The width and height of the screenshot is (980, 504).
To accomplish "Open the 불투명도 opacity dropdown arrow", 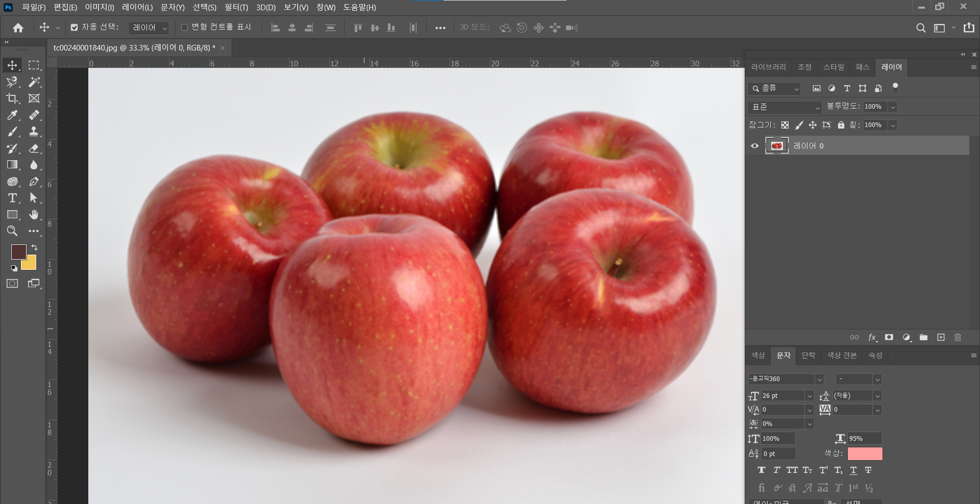I will (x=893, y=107).
